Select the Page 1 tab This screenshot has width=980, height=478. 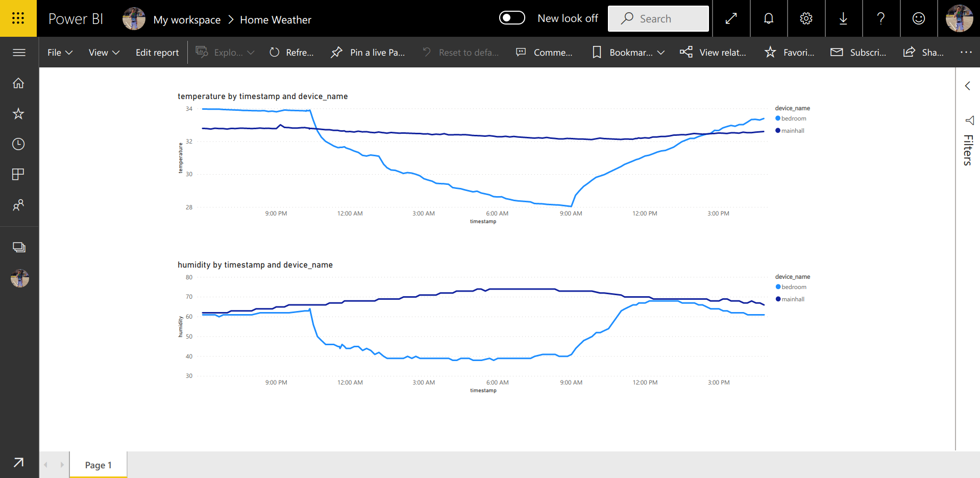[98, 465]
